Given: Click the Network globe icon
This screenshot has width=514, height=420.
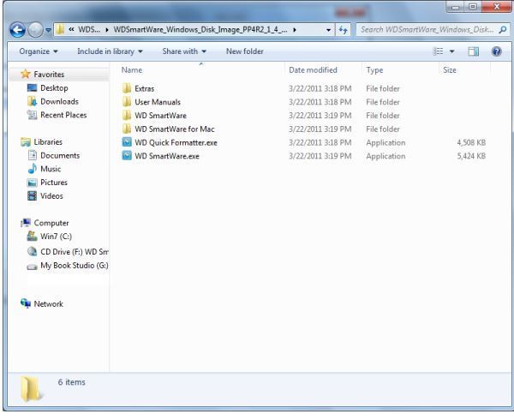Looking at the screenshot, I should [x=26, y=303].
